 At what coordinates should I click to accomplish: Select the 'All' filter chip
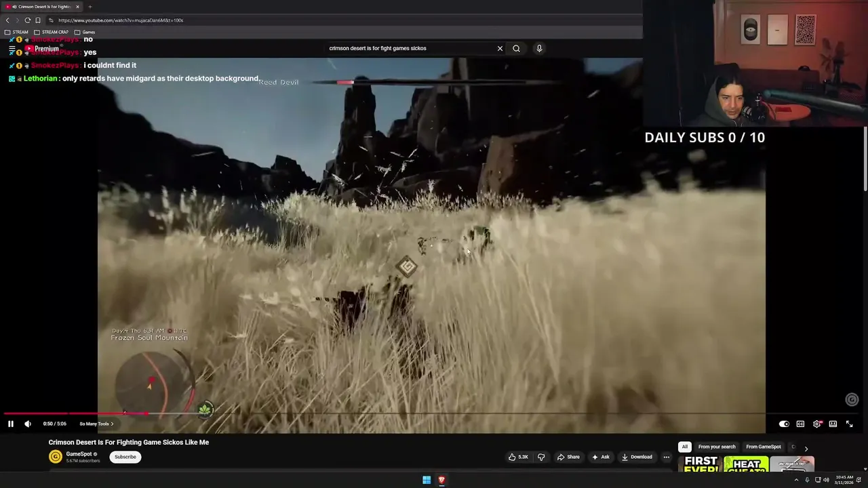pyautogui.click(x=685, y=447)
